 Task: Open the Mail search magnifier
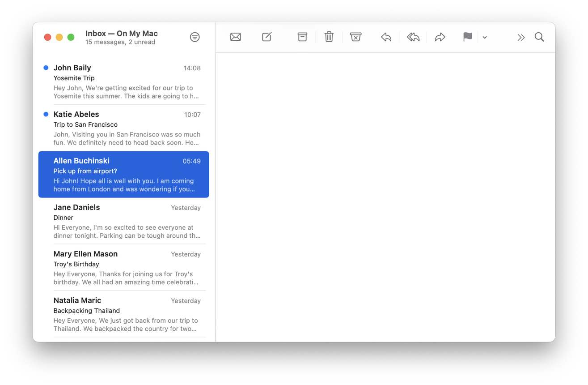point(539,37)
